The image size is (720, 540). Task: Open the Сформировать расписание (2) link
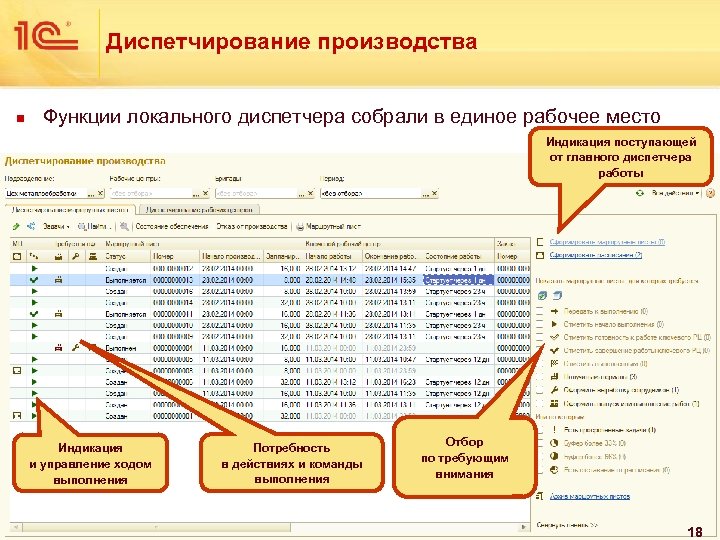(596, 255)
